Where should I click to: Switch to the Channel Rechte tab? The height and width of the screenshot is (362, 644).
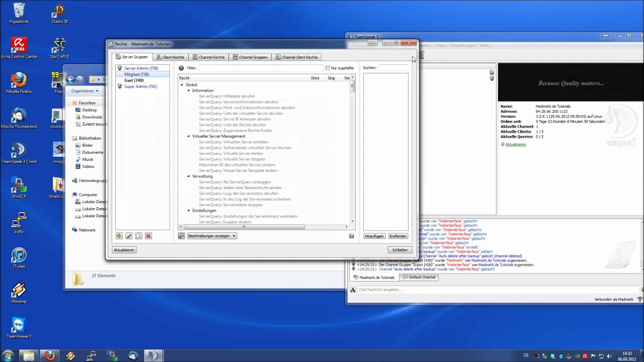208,57
